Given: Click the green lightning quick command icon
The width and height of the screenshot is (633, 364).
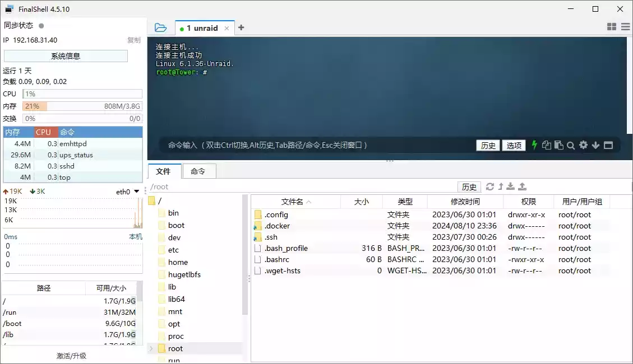Looking at the screenshot, I should [x=534, y=145].
